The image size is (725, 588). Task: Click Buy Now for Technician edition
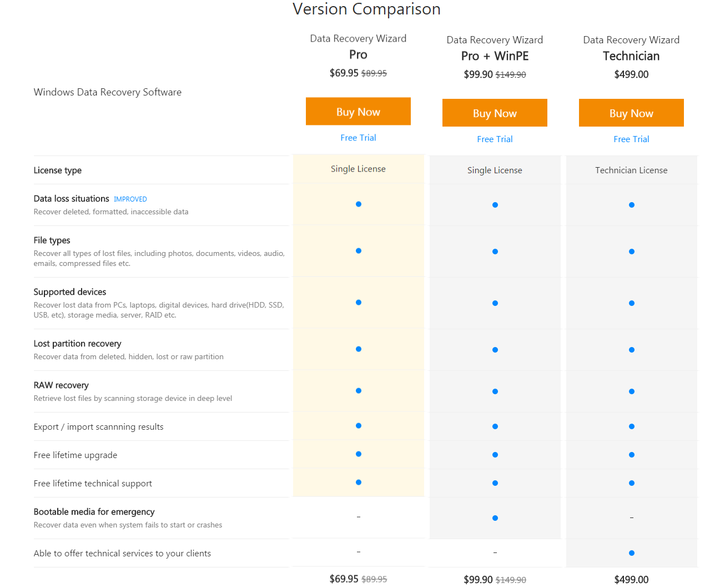[631, 113]
